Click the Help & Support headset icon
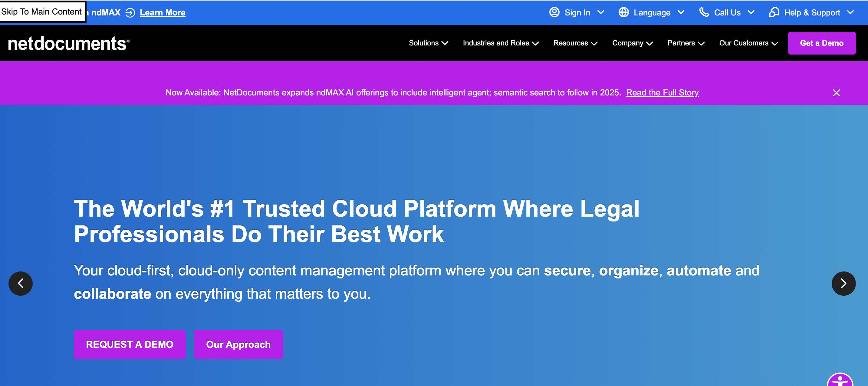This screenshot has height=386, width=868. coord(774,12)
